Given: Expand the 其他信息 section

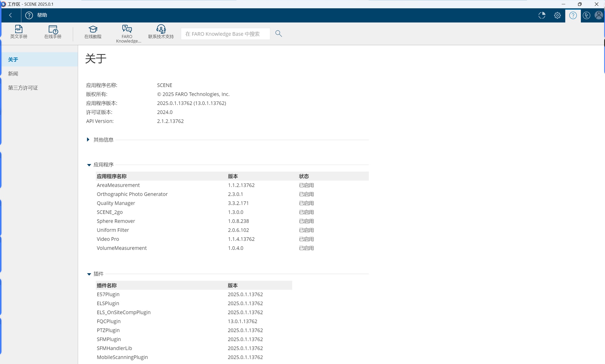Looking at the screenshot, I should point(88,140).
